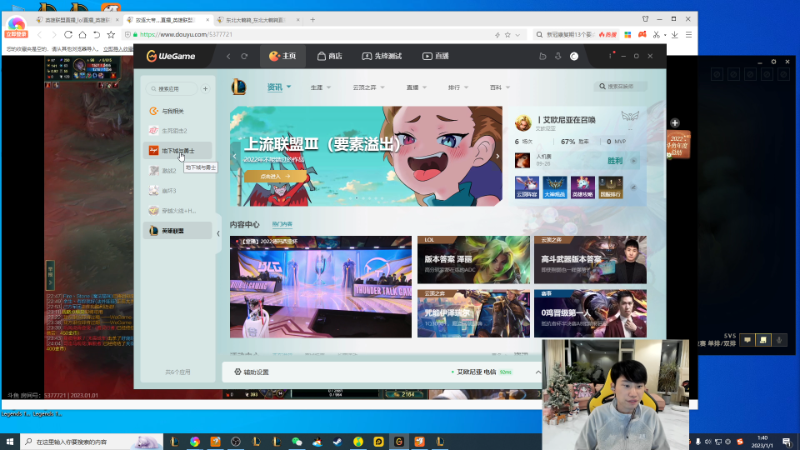Open the WeChat icon in the taskbar

click(297, 442)
